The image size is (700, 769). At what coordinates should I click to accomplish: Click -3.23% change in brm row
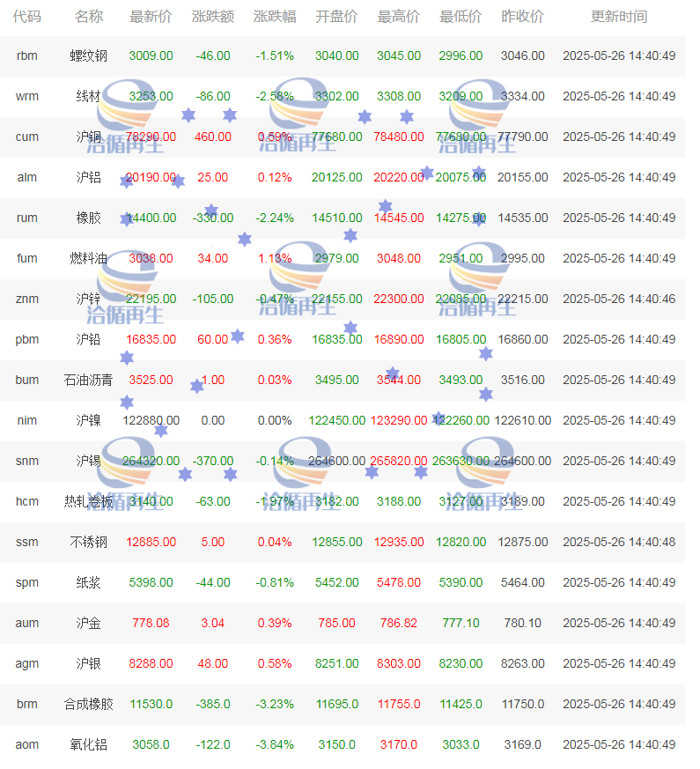[275, 705]
